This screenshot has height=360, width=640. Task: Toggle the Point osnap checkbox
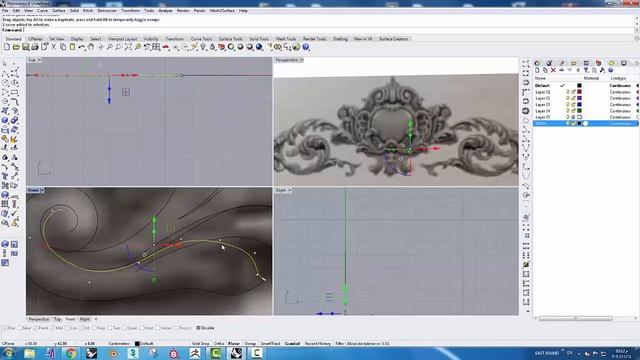tap(36, 328)
